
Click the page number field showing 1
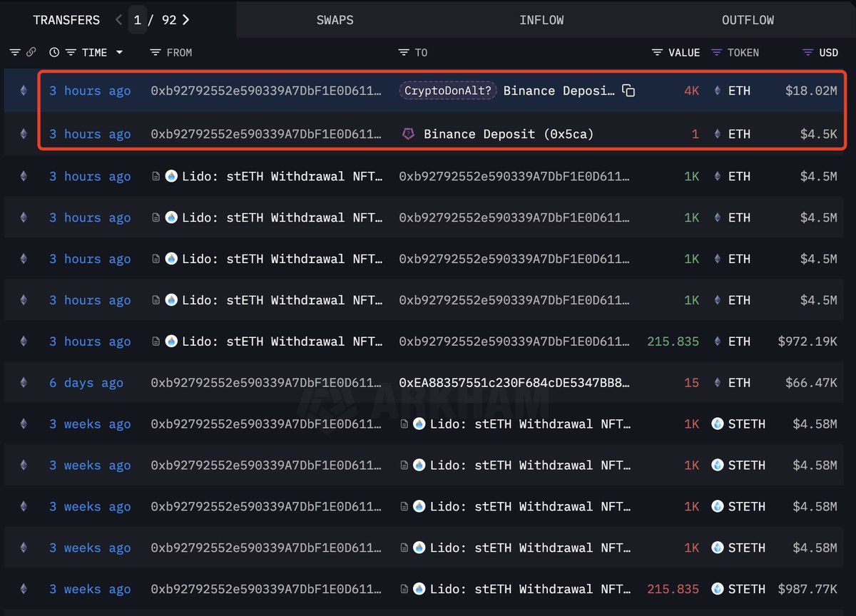(138, 20)
